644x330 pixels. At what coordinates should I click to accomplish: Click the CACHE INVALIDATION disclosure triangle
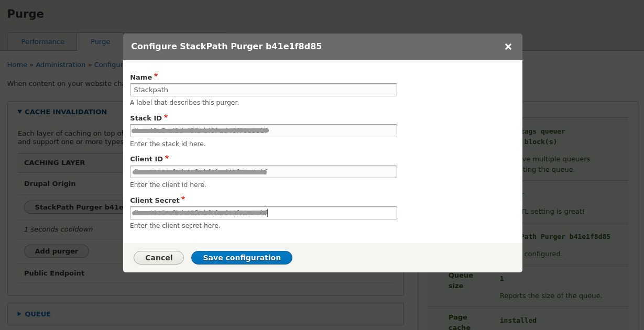pyautogui.click(x=20, y=112)
